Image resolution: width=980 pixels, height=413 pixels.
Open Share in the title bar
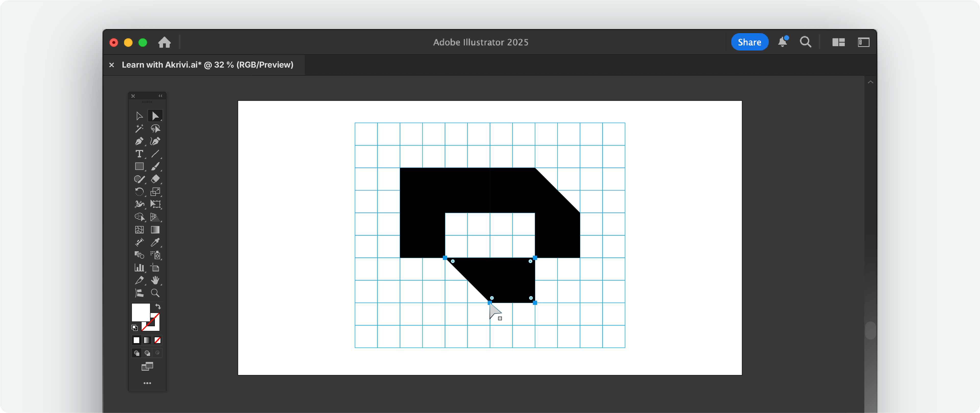749,42
